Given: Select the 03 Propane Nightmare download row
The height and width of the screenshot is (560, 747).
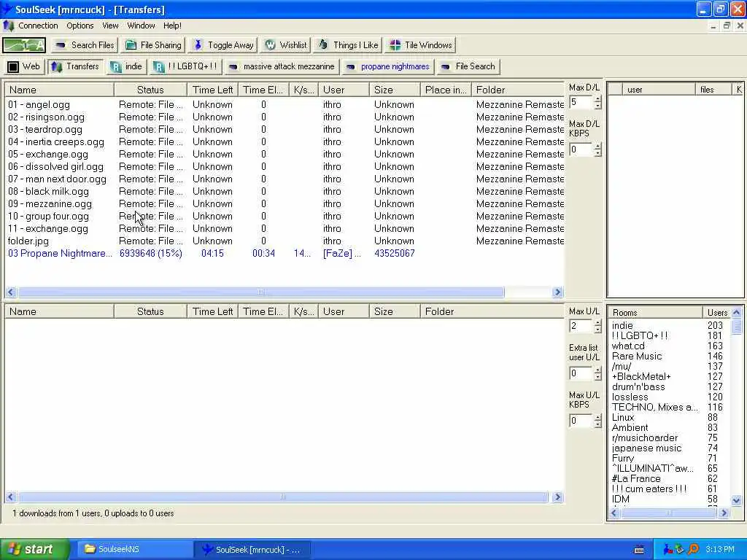Looking at the screenshot, I should pyautogui.click(x=285, y=253).
